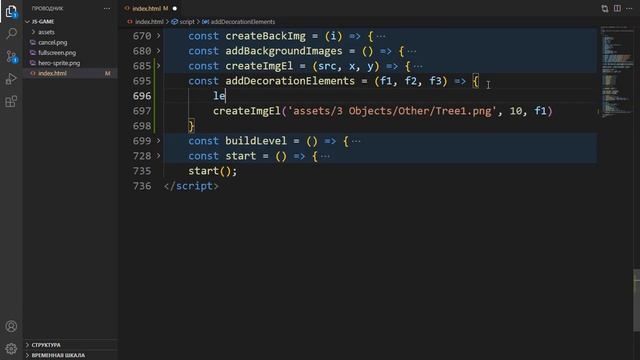Click the collapsed ellipsis after buildLevel brace
Screen dimensions: 640x360
click(x=356, y=141)
